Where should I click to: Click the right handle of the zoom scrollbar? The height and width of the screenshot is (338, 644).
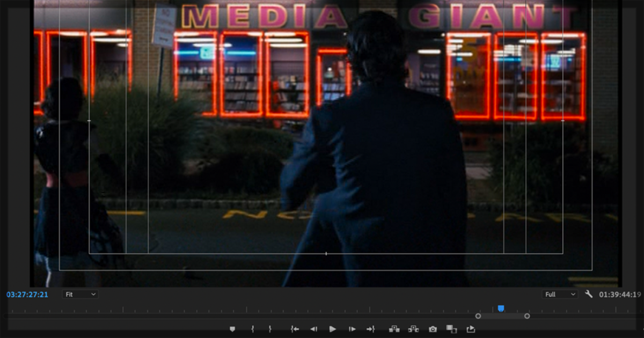pyautogui.click(x=527, y=316)
